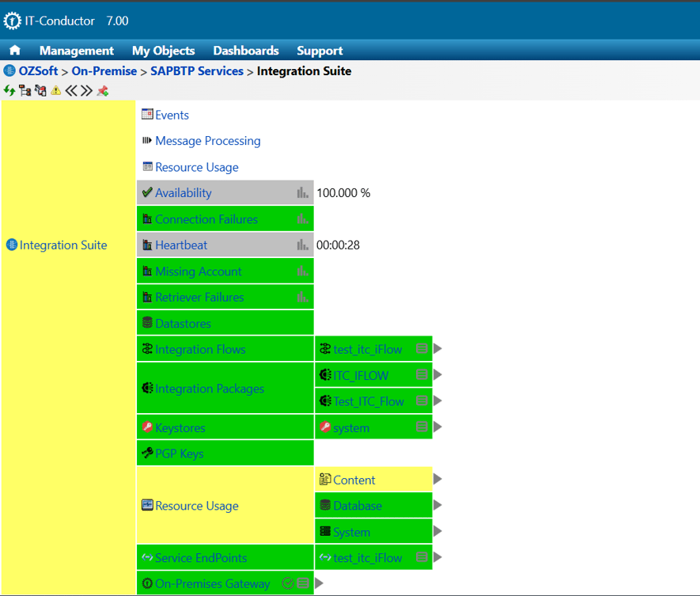Open the My Objects menu

(164, 51)
